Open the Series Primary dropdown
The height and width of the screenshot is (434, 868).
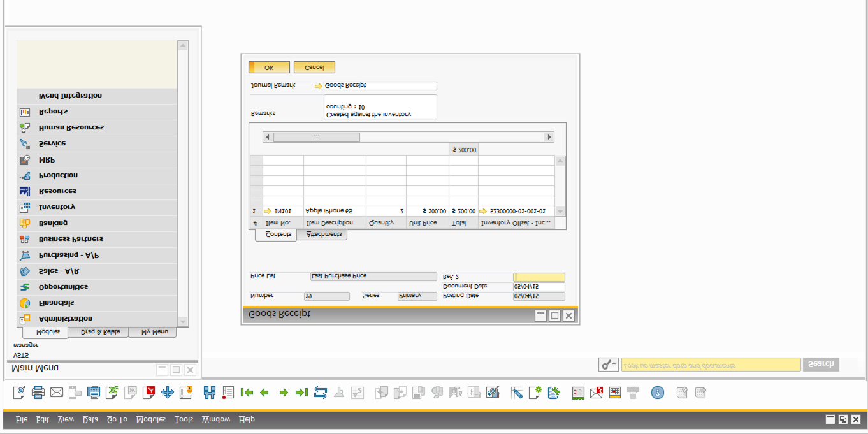[x=417, y=296]
